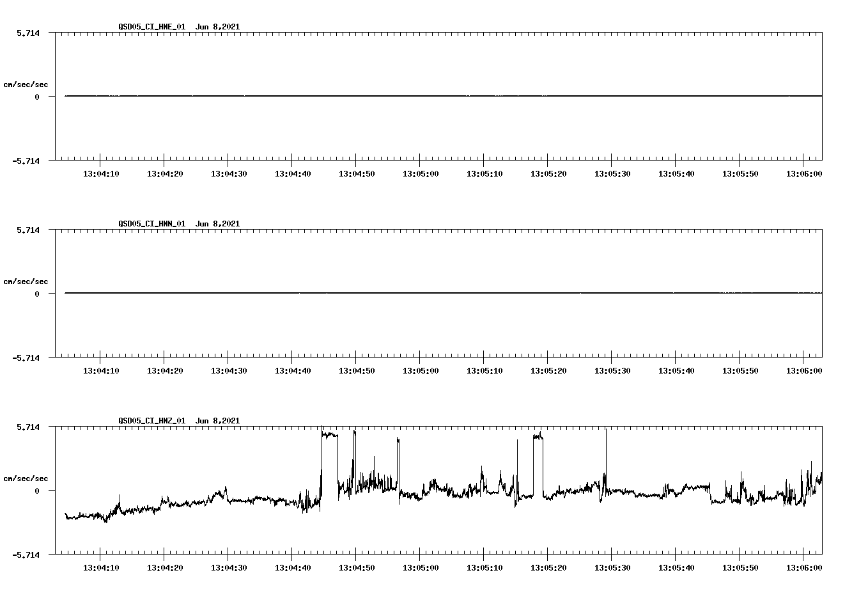Click the 0 axis label of HNN plot
The image size is (868, 591).
[37, 294]
